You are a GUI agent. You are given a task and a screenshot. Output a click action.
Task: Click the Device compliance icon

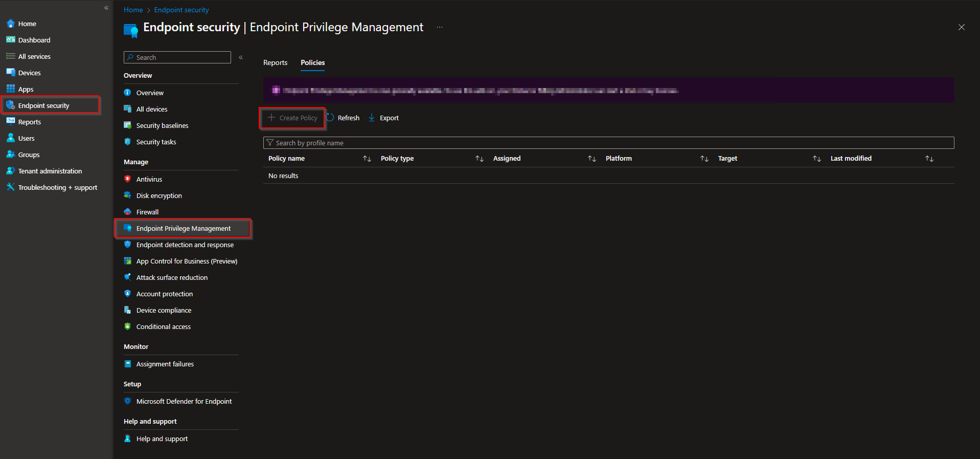(128, 310)
